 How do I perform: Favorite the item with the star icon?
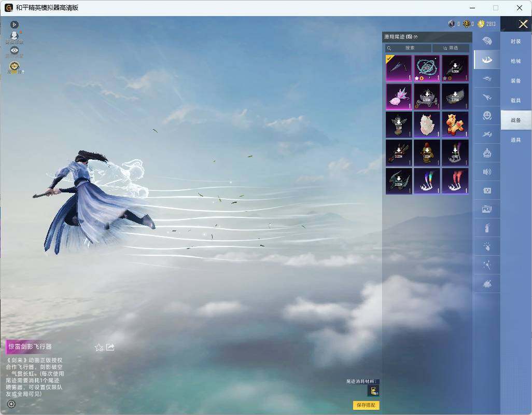[x=99, y=348]
